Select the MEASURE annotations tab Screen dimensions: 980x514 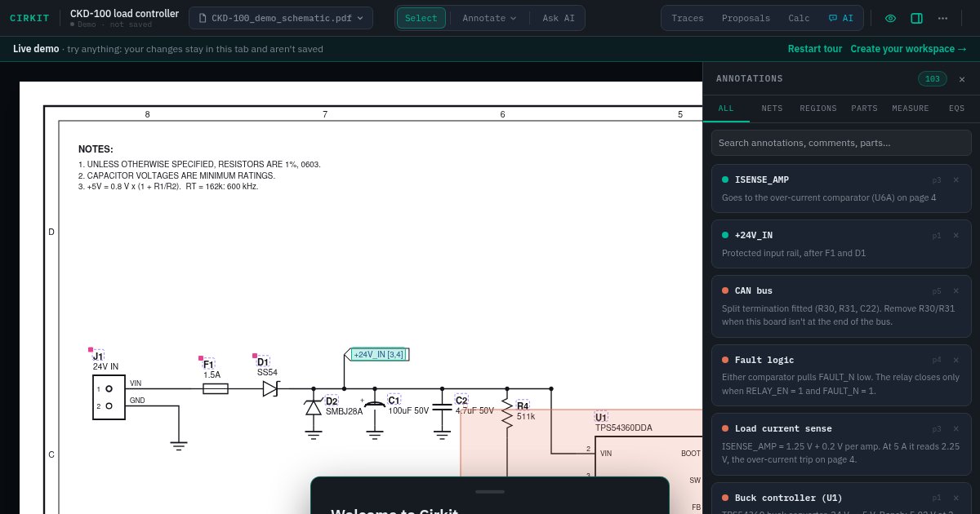pos(911,108)
